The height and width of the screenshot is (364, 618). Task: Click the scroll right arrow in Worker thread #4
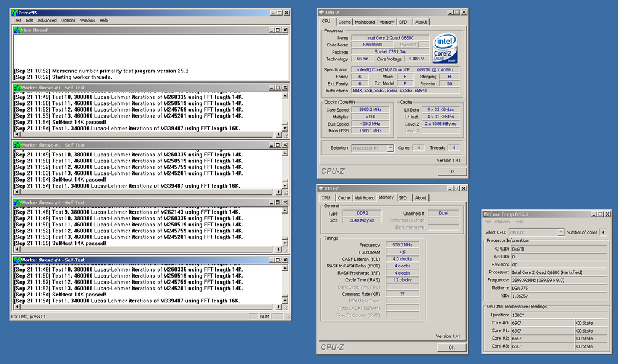click(x=279, y=307)
